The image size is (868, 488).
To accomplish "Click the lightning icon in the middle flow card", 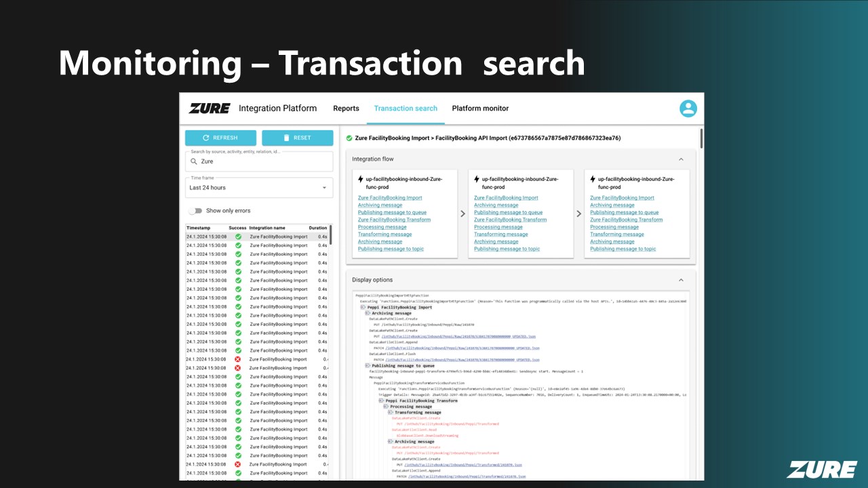I will (x=477, y=180).
